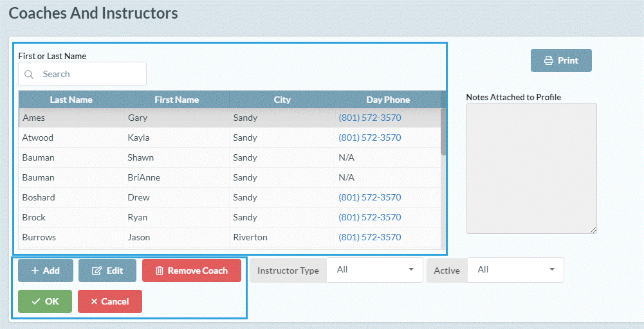The height and width of the screenshot is (329, 644).
Task: Sort by the Last Name column header
Action: pyautogui.click(x=71, y=100)
